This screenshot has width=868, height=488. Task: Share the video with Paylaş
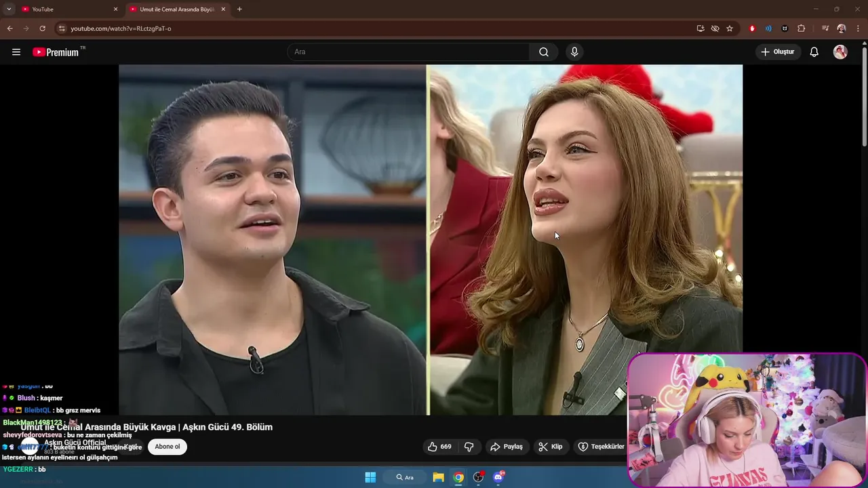click(507, 447)
